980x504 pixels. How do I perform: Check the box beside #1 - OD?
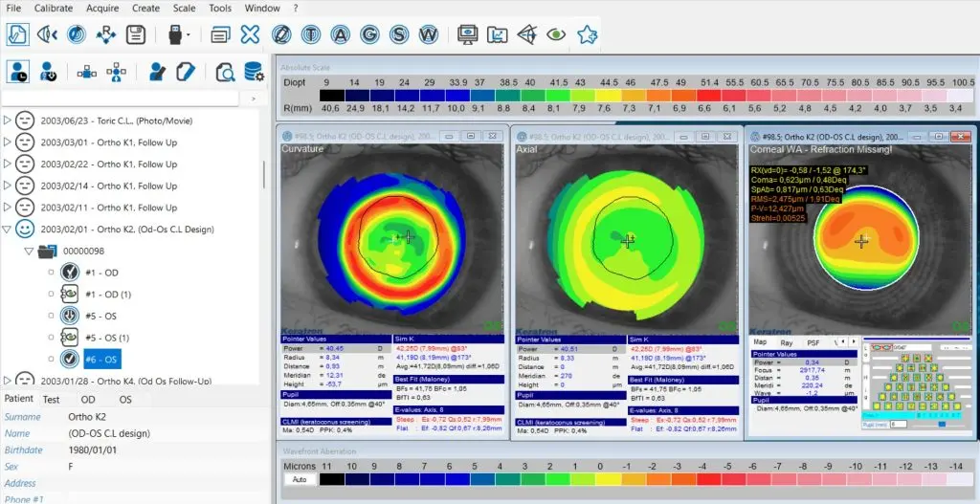[x=52, y=273]
